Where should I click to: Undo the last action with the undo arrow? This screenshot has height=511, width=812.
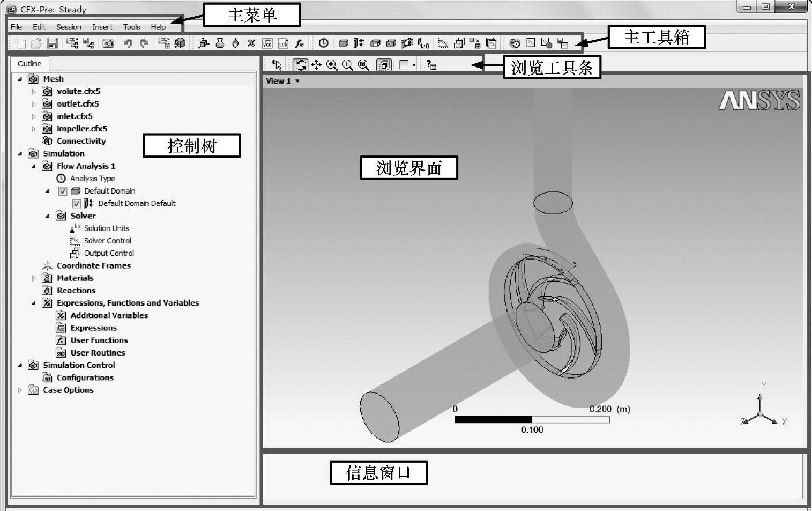(128, 43)
